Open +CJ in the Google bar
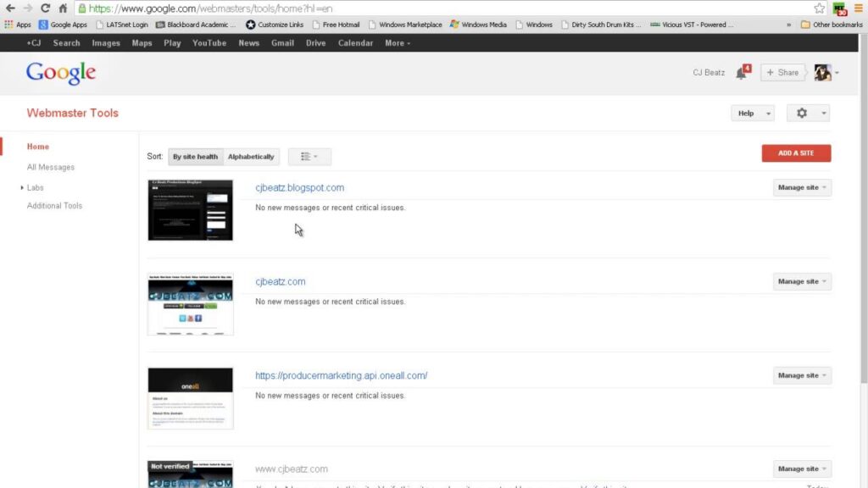868x488 pixels. pos(34,43)
